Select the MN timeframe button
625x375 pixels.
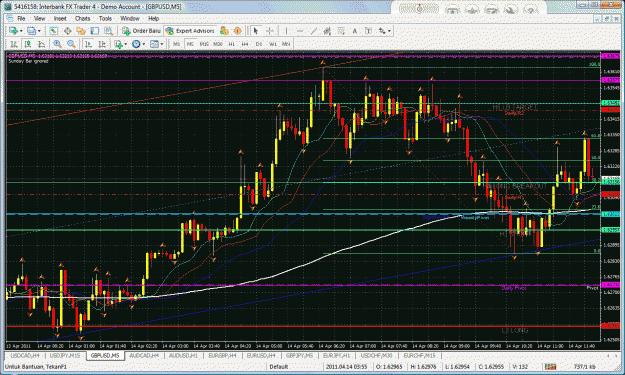286,44
